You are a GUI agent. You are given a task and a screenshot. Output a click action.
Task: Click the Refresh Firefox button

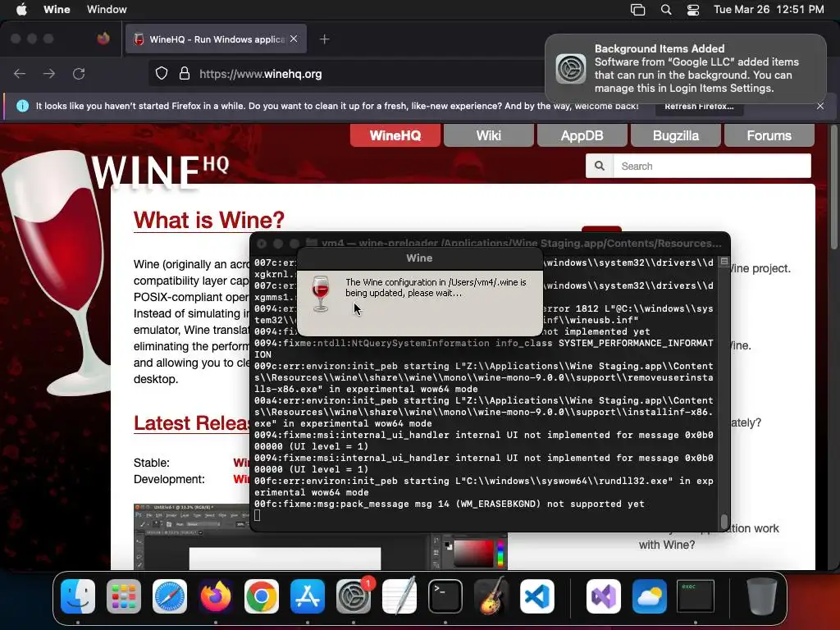point(699,106)
